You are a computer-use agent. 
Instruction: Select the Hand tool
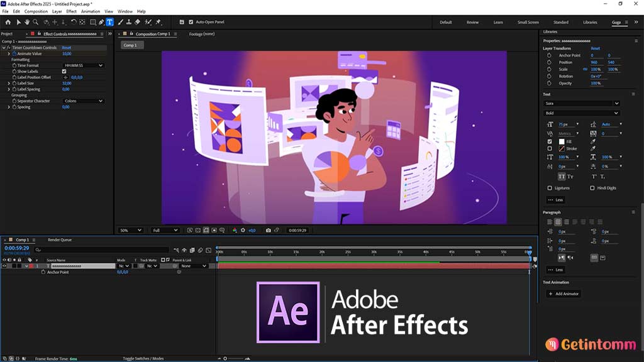point(26,22)
